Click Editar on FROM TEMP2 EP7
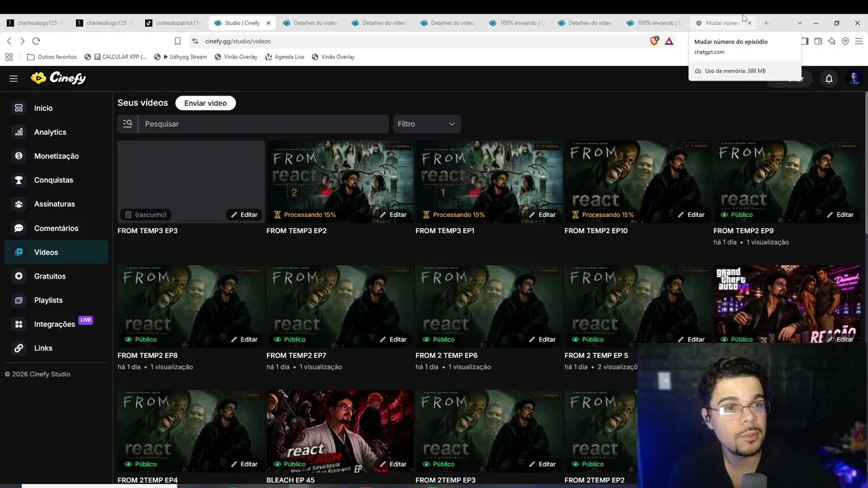Viewport: 868px width, 488px height. point(393,340)
